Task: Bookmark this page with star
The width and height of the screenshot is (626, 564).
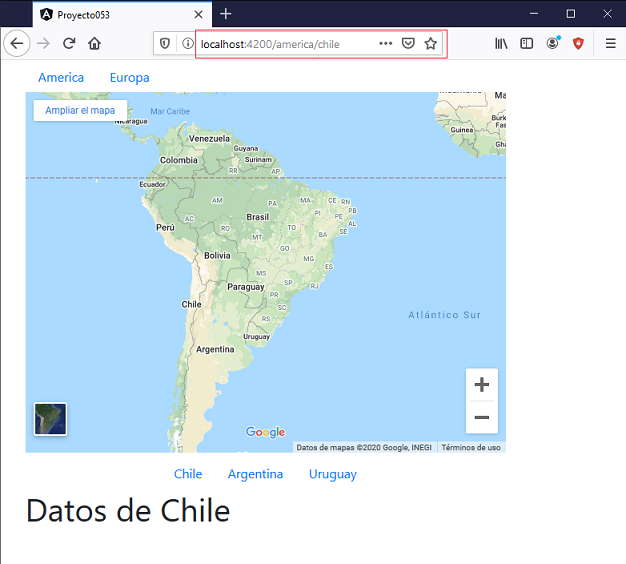Action: 430,43
